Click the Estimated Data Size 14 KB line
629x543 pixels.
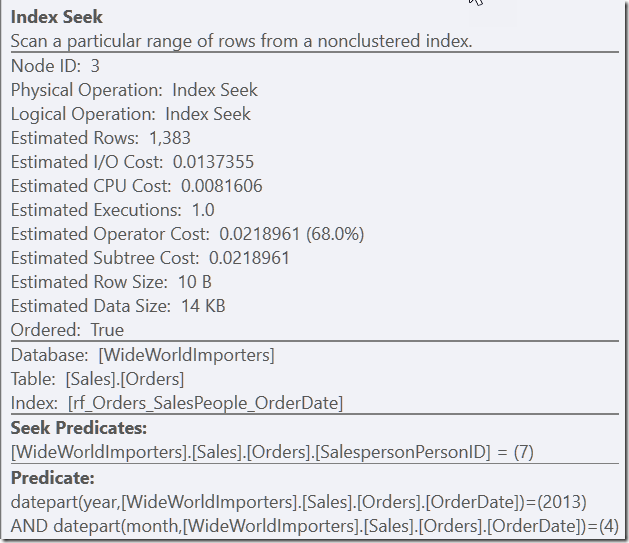point(117,306)
